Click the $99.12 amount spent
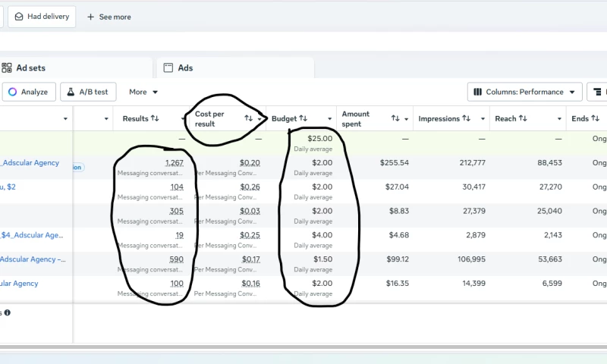Viewport: 607px width, 364px height. point(398,259)
